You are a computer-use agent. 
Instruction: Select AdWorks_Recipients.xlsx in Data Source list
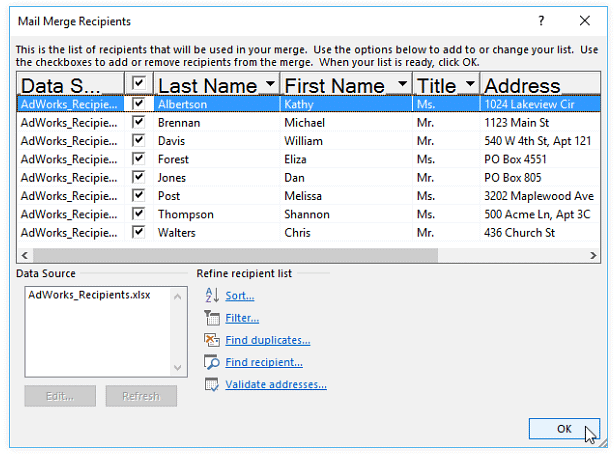tap(89, 296)
